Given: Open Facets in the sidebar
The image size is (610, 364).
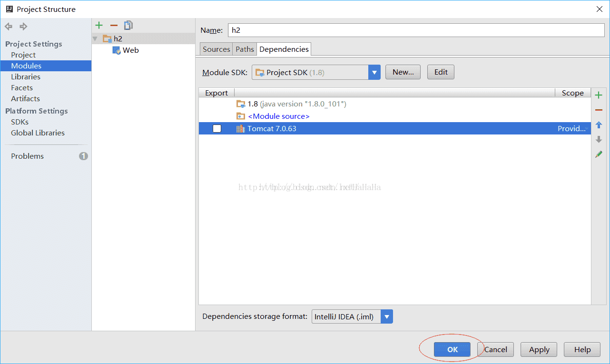Looking at the screenshot, I should click(22, 87).
